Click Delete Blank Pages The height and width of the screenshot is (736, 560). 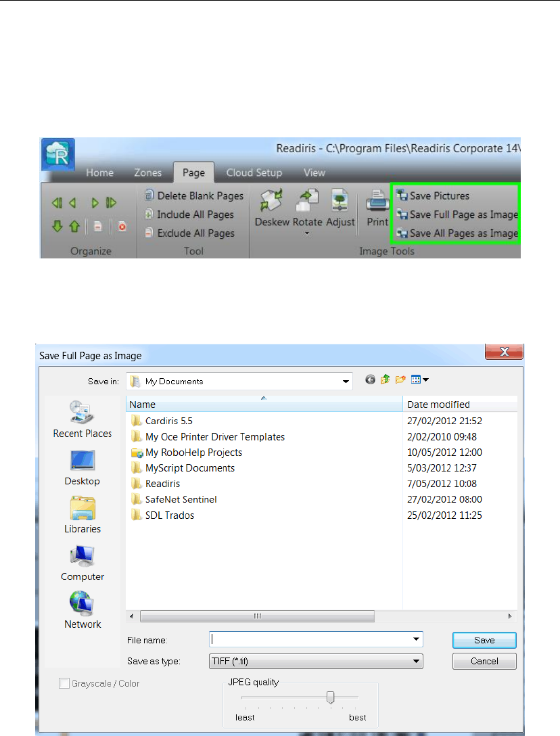click(194, 195)
